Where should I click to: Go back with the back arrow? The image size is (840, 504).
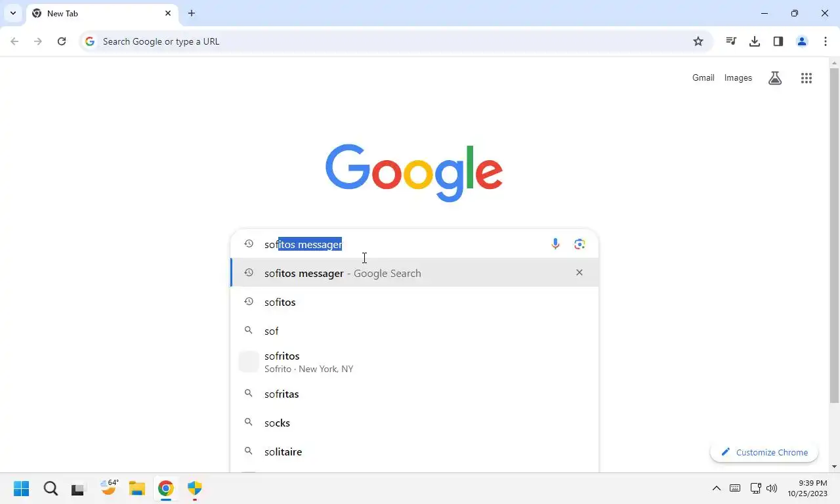(14, 41)
